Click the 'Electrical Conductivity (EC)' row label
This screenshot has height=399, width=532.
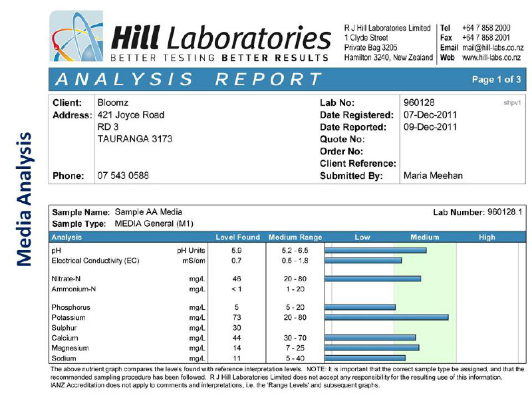95,261
